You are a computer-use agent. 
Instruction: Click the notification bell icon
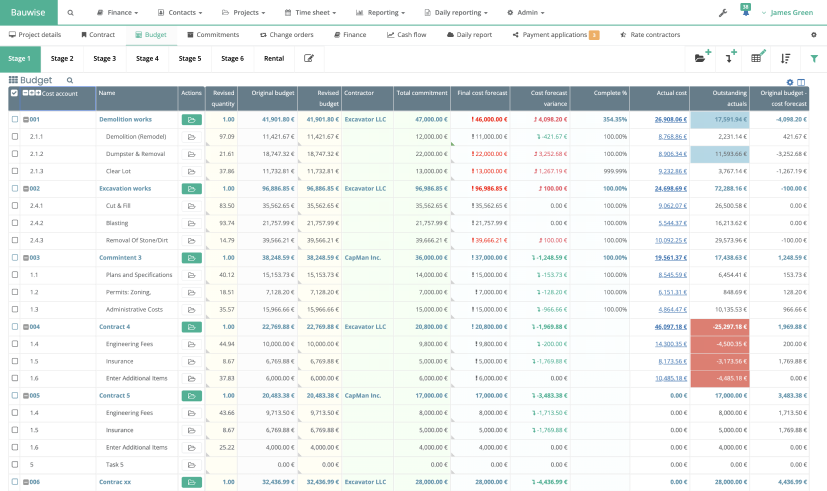(x=744, y=13)
